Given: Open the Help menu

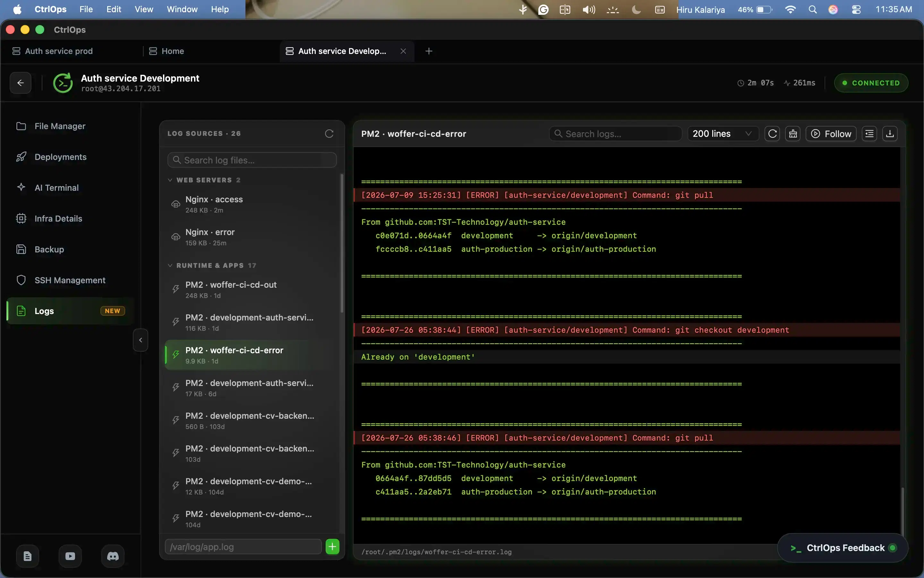Looking at the screenshot, I should coord(220,9).
